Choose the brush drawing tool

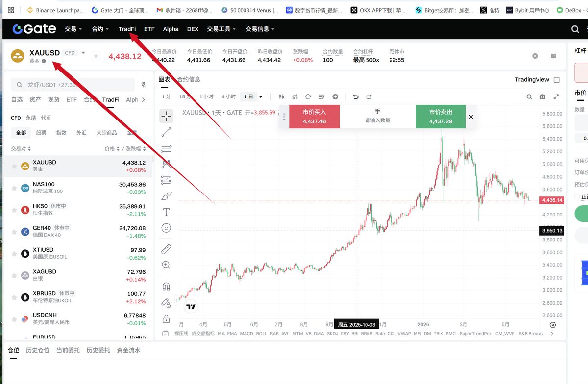click(166, 196)
